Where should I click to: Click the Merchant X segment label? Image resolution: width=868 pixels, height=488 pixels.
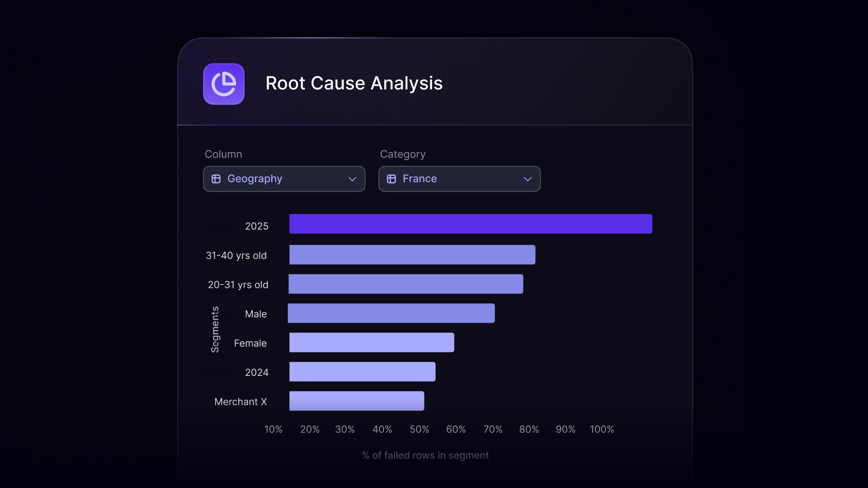[241, 402]
